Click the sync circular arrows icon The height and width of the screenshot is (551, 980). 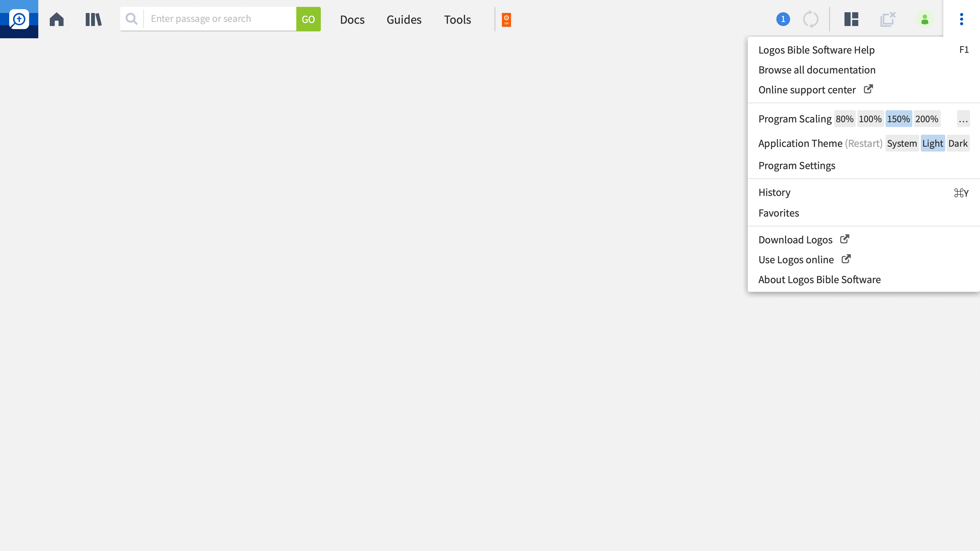tap(810, 19)
